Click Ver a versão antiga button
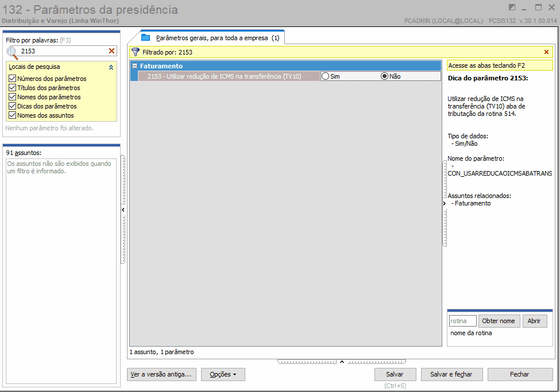Screen dimensions: 560x392 click(x=161, y=374)
